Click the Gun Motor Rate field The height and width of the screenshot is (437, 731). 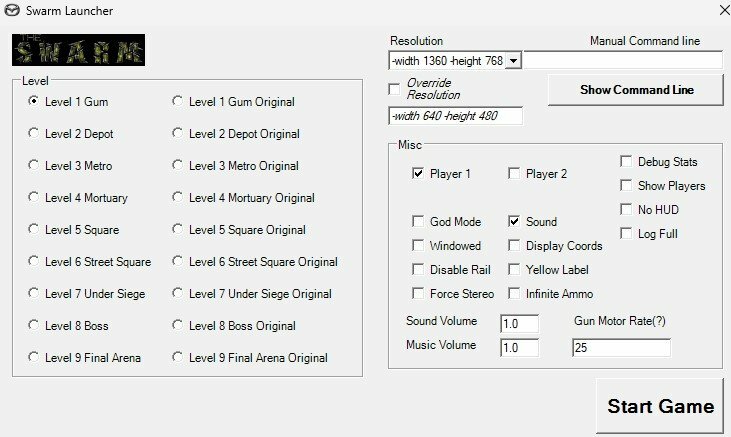pos(620,348)
